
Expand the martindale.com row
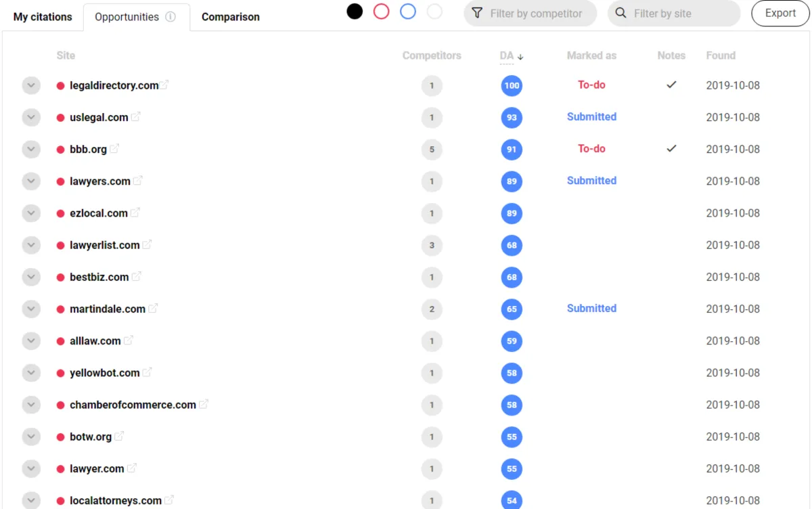(31, 309)
